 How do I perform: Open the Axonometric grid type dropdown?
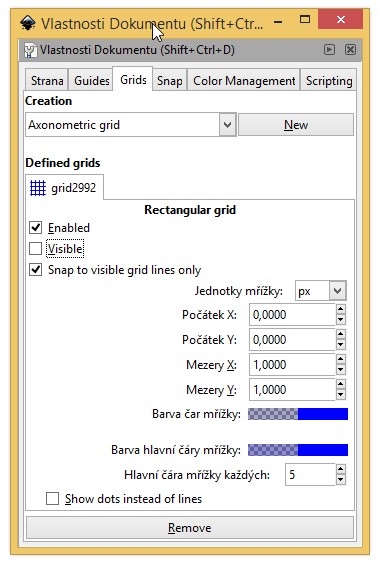pyautogui.click(x=227, y=125)
